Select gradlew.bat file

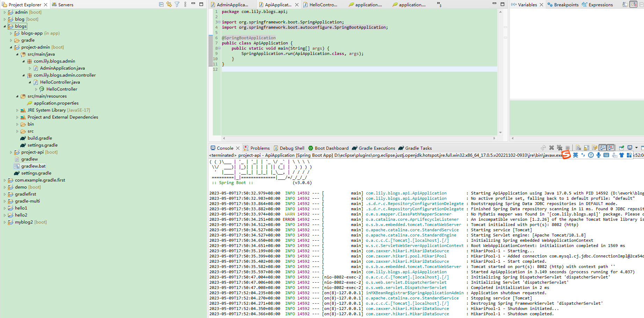33,166
